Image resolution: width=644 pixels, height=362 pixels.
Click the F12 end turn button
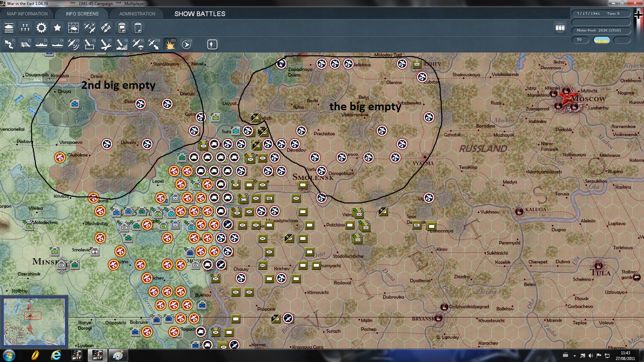186,44
